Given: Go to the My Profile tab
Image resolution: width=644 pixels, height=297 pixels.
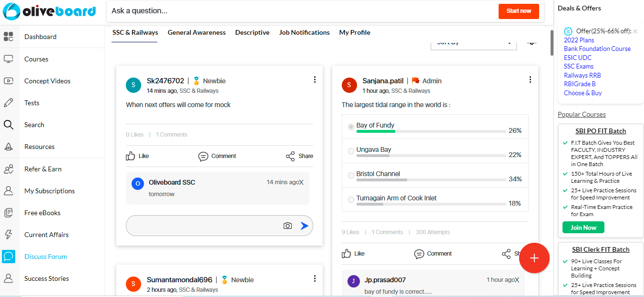Looking at the screenshot, I should (355, 33).
